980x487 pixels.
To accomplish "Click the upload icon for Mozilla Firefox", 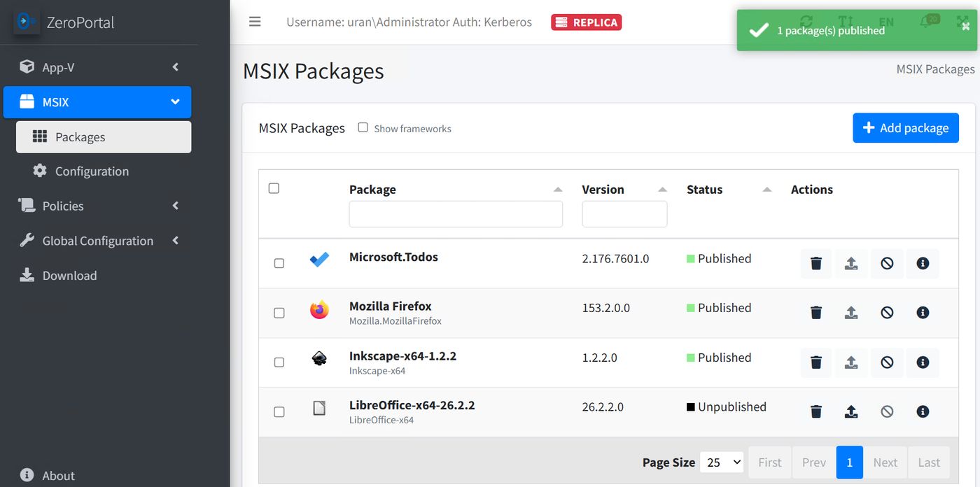I will (x=851, y=313).
